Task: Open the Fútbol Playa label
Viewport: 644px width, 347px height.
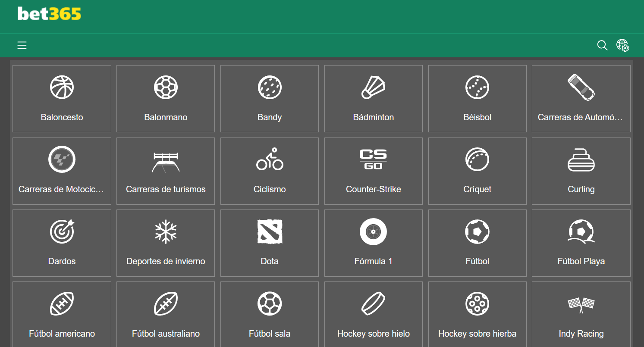Action: [581, 261]
